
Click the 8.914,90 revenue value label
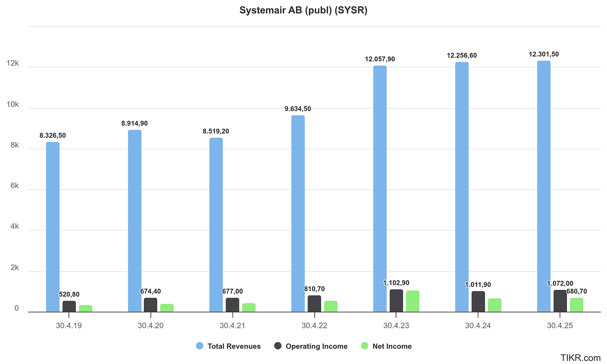tap(135, 124)
